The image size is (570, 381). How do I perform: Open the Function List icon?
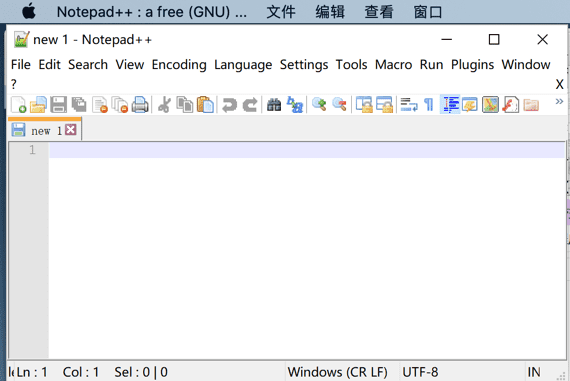[x=511, y=105]
